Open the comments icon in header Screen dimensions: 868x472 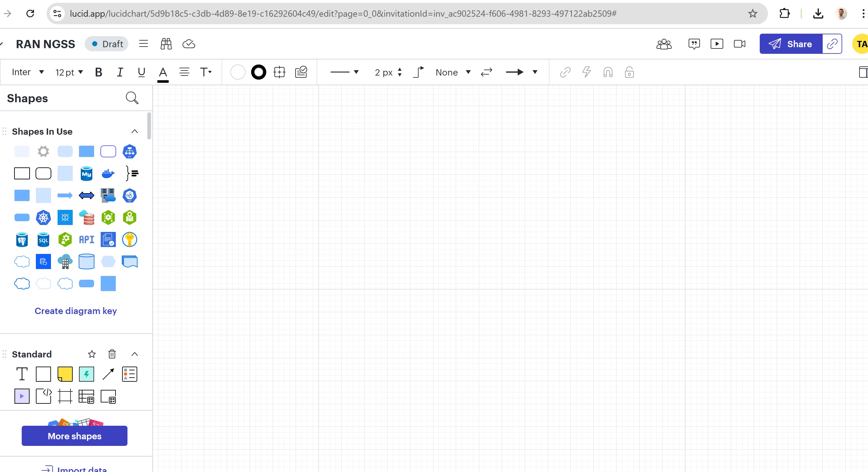point(694,44)
